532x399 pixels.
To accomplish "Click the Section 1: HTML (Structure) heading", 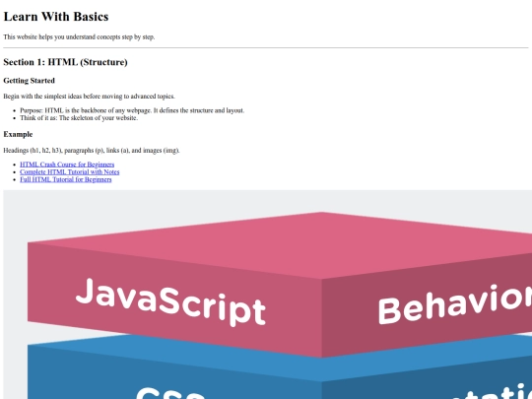I will (x=65, y=62).
